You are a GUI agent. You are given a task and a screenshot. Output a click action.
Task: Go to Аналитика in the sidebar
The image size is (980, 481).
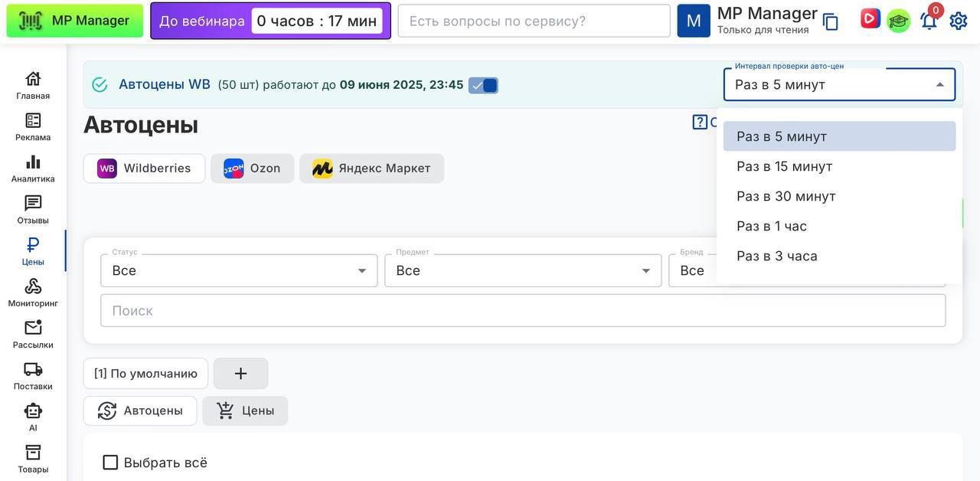[33, 169]
